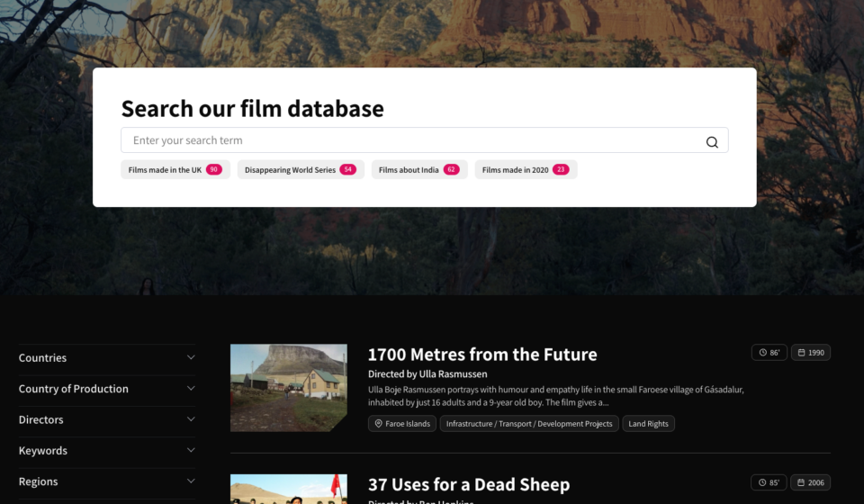Open '1700 Metres from the Future' title
This screenshot has width=864, height=504.
(x=482, y=355)
